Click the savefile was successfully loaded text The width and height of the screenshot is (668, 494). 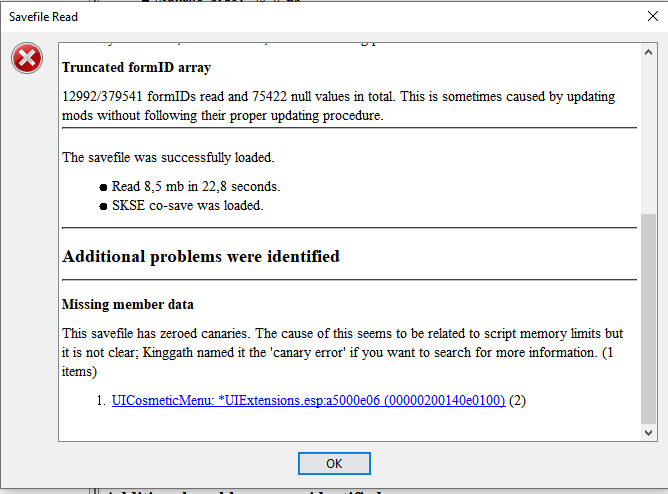tap(168, 158)
